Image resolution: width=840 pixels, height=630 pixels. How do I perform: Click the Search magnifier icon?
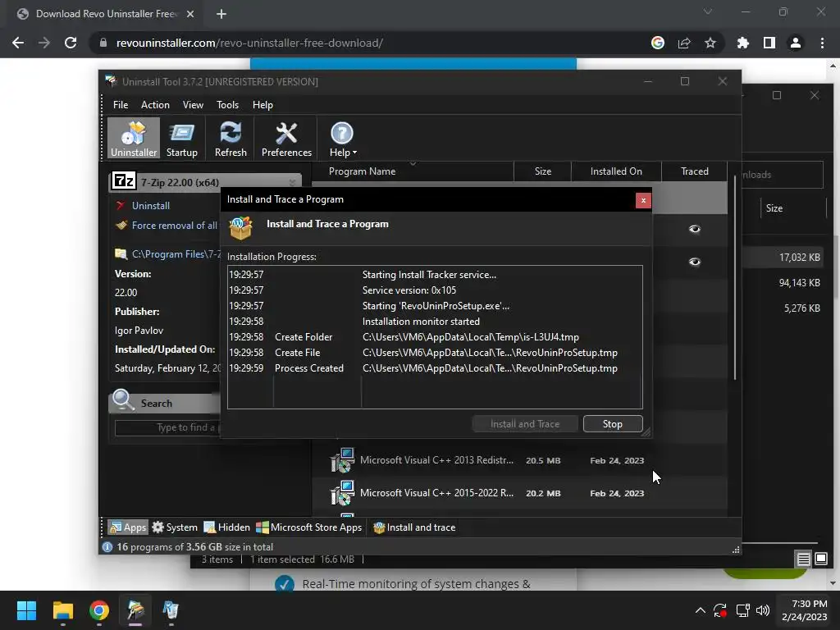click(123, 400)
